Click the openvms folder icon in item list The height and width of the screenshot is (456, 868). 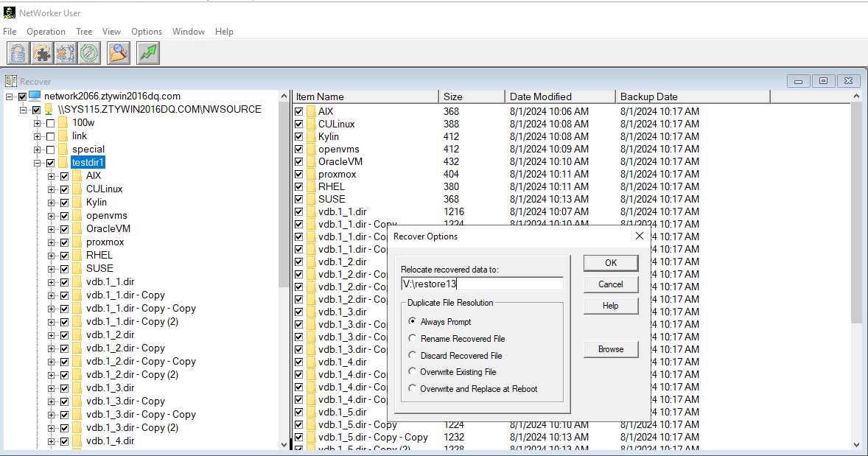[310, 150]
